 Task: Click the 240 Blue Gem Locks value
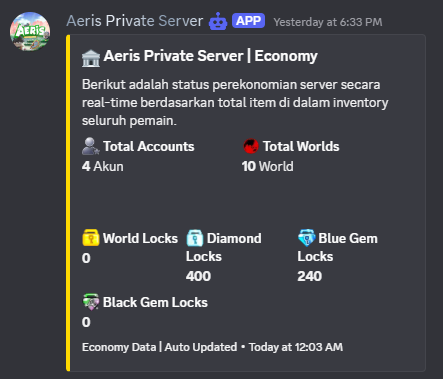click(310, 276)
